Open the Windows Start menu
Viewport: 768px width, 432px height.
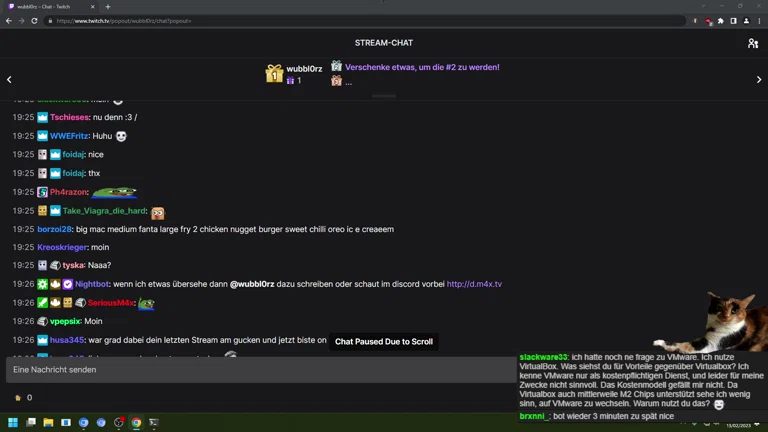pyautogui.click(x=13, y=423)
